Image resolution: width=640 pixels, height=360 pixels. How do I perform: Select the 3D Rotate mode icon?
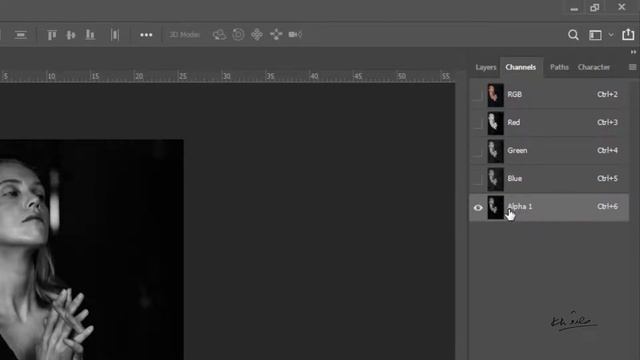click(x=219, y=35)
